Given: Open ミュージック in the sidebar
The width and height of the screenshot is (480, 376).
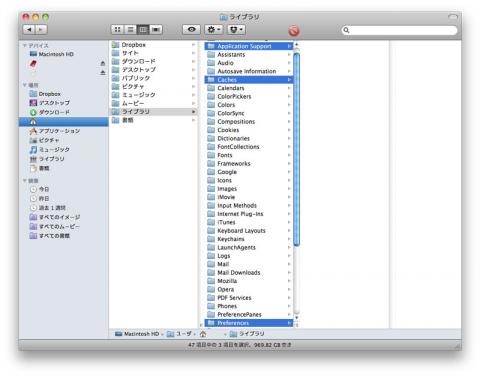Looking at the screenshot, I should 50,150.
